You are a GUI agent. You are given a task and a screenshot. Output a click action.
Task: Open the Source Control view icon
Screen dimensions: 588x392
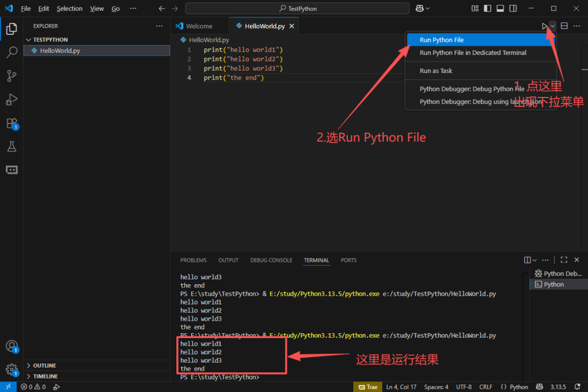coord(11,76)
